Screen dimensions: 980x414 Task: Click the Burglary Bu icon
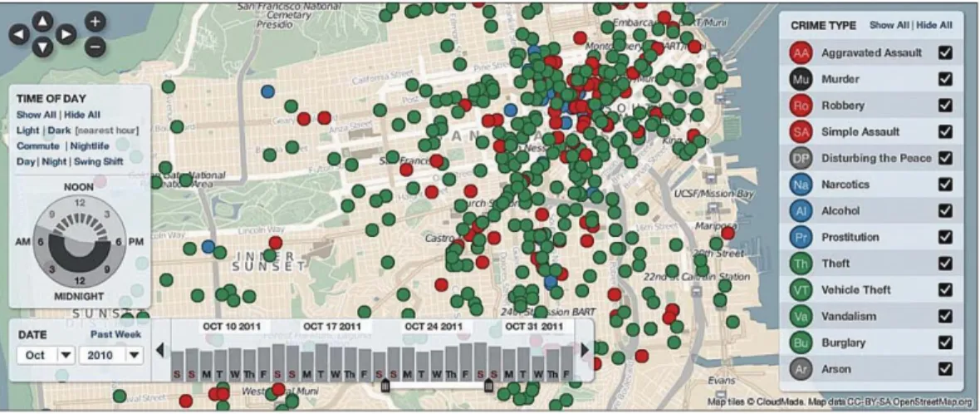pos(801,343)
